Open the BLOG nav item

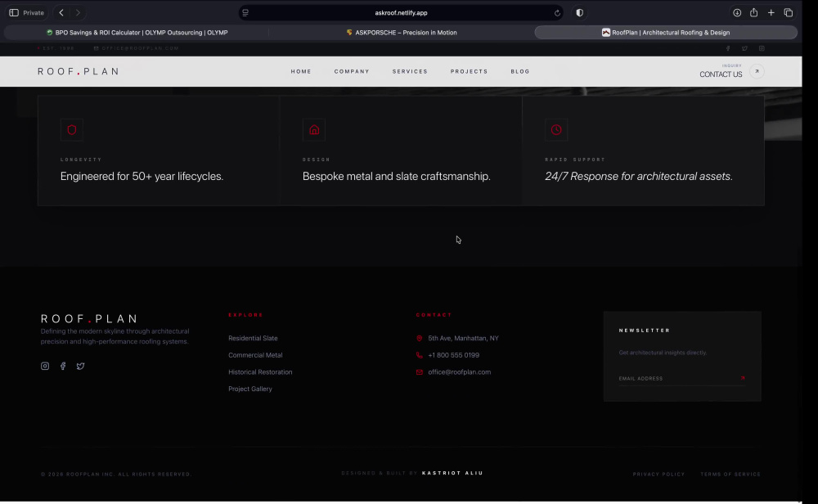pos(520,71)
